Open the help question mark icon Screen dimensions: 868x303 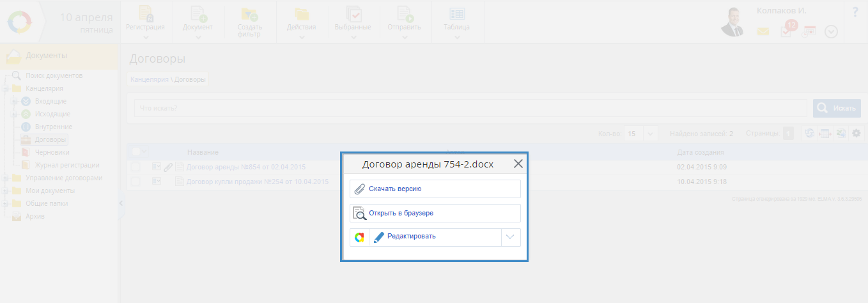(855, 12)
